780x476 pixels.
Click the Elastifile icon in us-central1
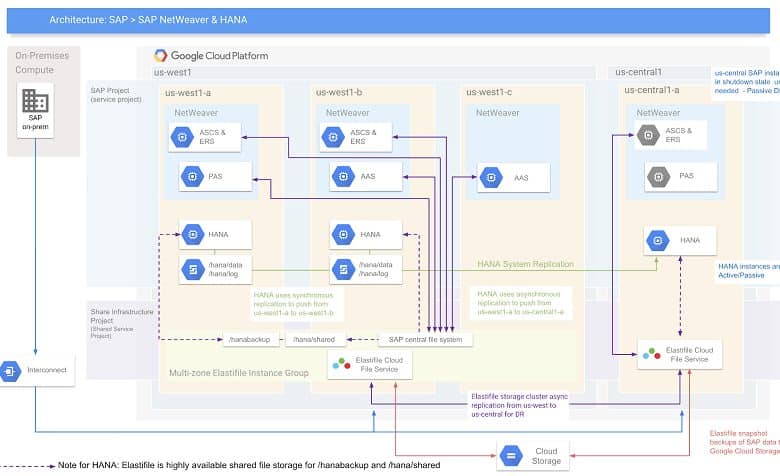[x=652, y=354]
